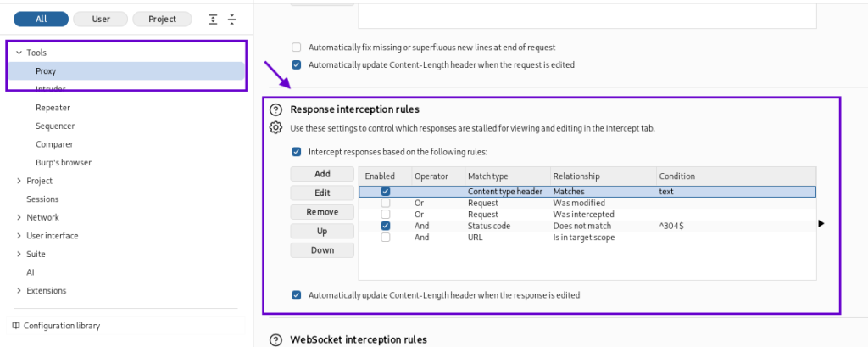Image resolution: width=868 pixels, height=347 pixels.
Task: Move the selected rule Down
Action: [322, 250]
